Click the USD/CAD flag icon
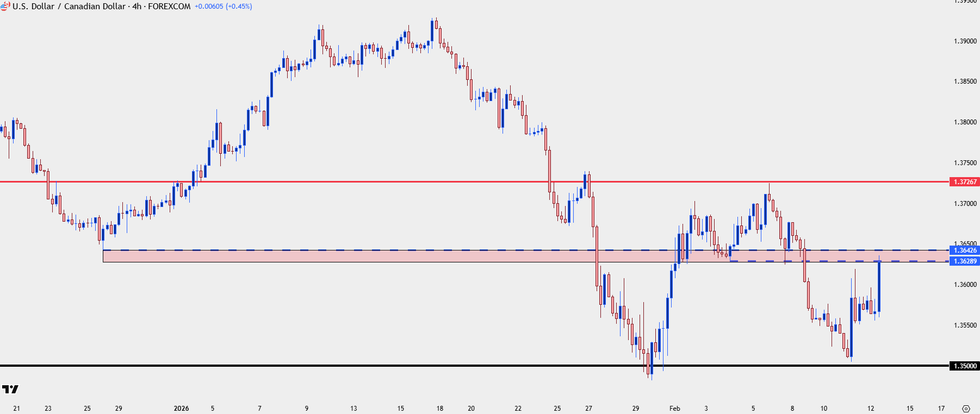 click(5, 7)
